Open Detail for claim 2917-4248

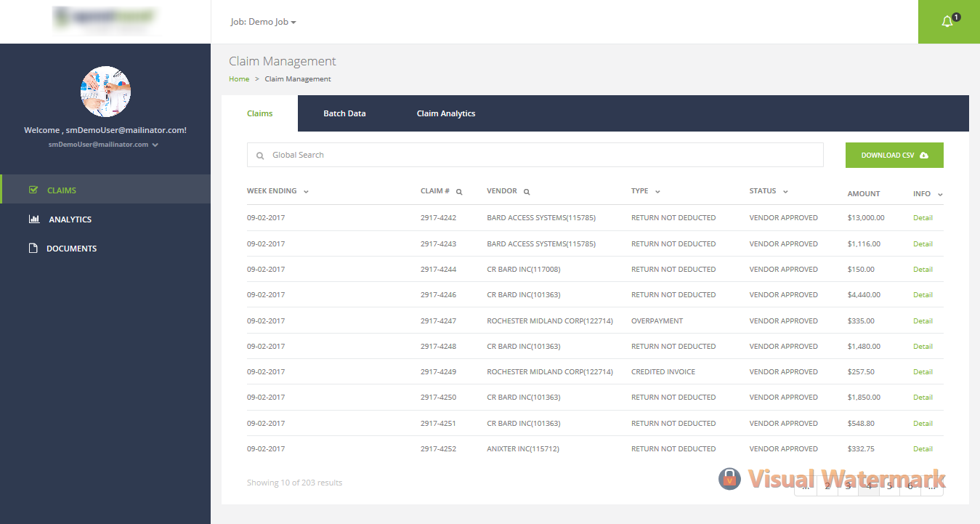pos(923,346)
